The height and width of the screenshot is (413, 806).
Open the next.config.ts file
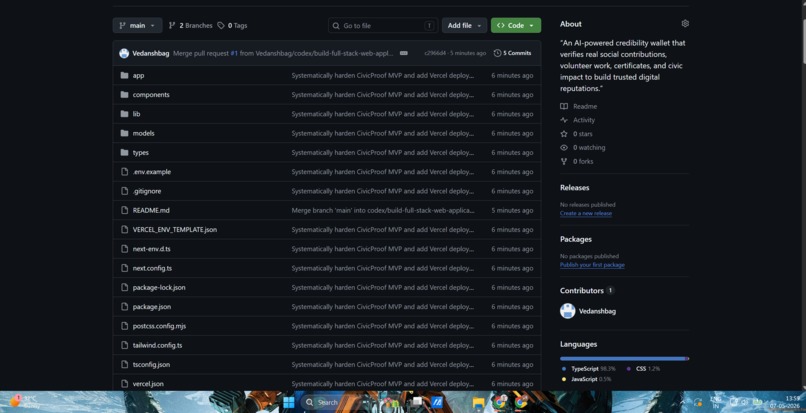[152, 268]
